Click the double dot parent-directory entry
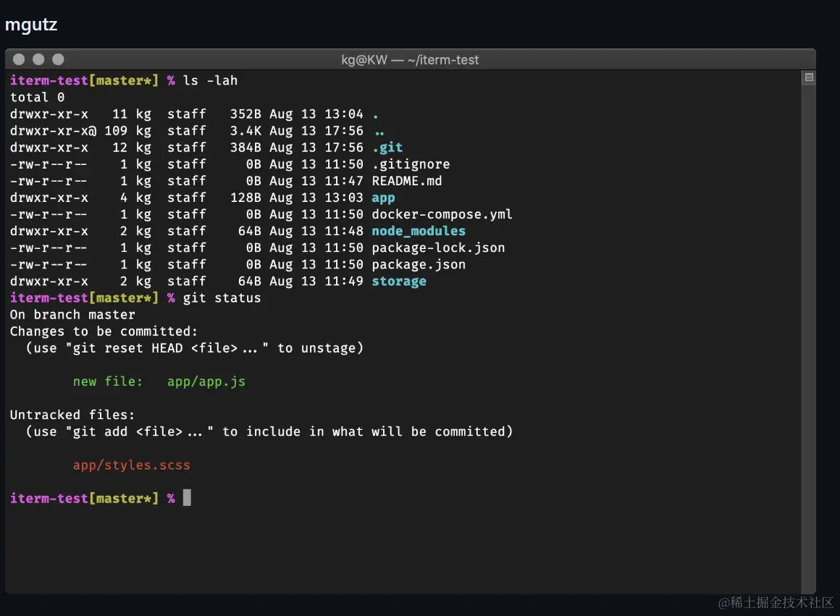The image size is (840, 616). point(379,133)
